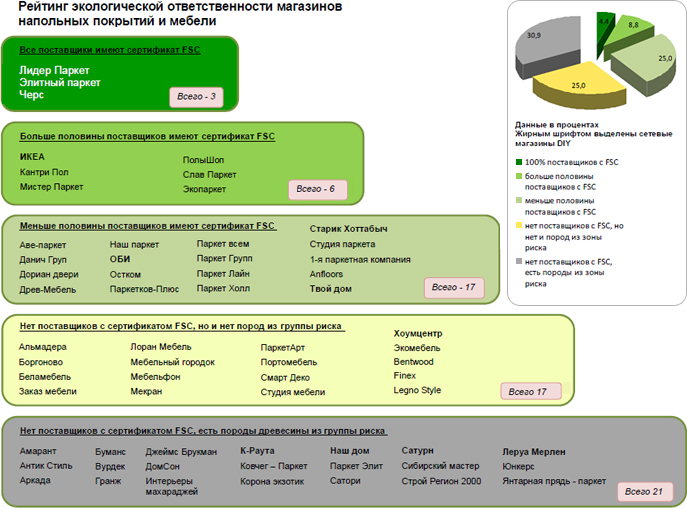Click the light green 'больше половины' legend swatch
The image size is (687, 508).
[519, 176]
